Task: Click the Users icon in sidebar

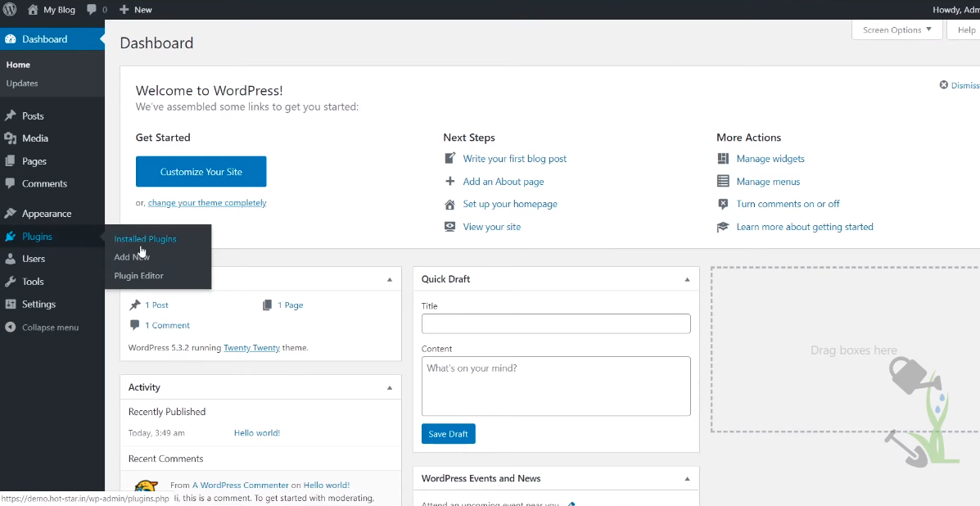Action: click(x=10, y=259)
